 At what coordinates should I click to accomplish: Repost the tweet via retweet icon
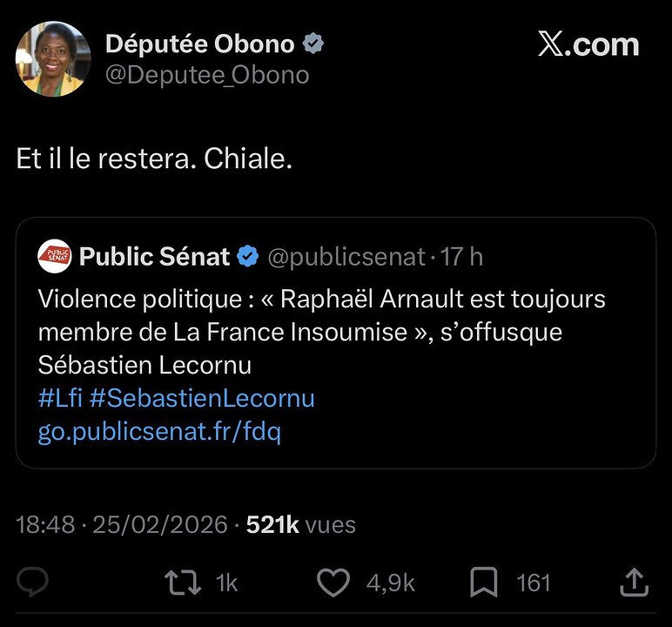[180, 582]
